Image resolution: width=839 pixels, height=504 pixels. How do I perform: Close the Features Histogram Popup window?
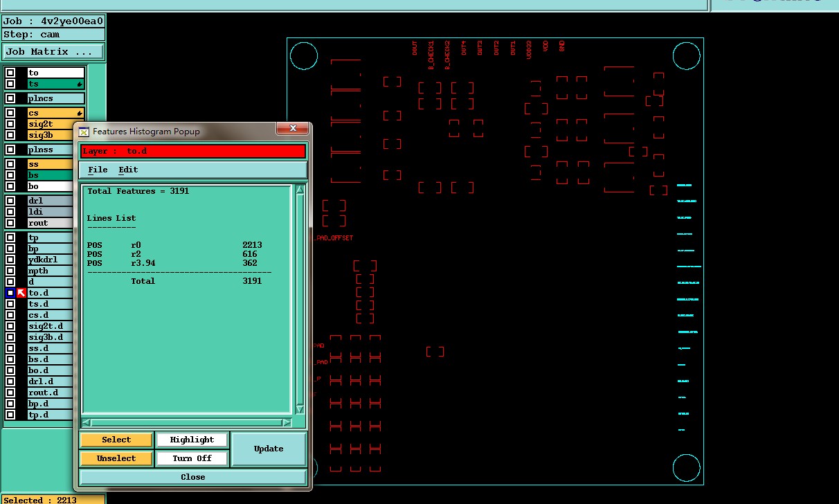pos(292,128)
